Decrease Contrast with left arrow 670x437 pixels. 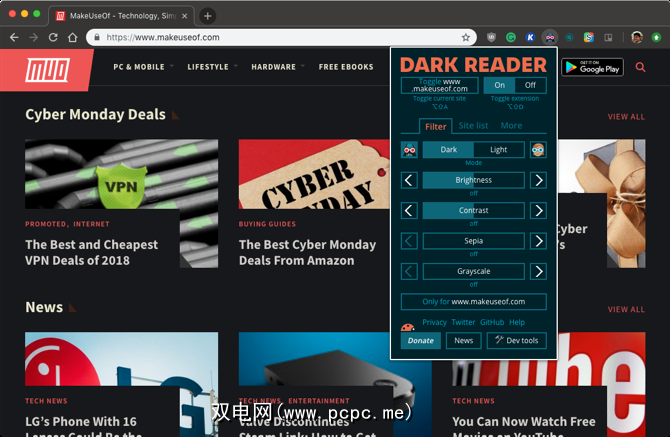point(409,211)
